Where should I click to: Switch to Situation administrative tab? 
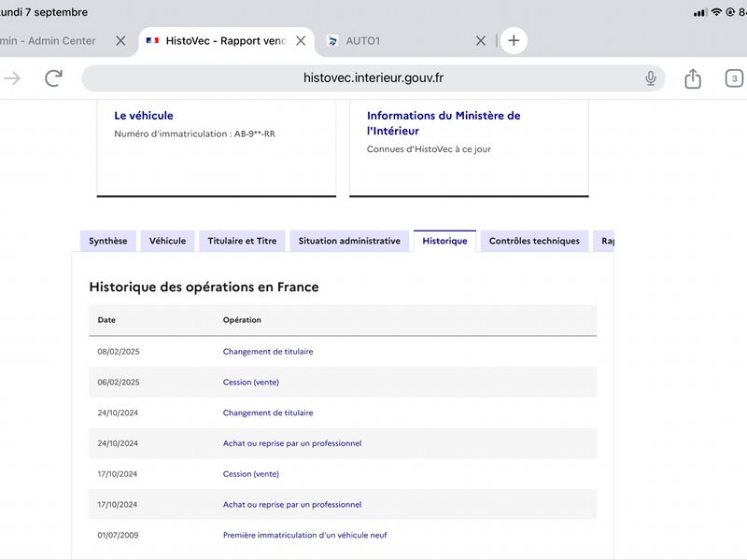click(349, 241)
